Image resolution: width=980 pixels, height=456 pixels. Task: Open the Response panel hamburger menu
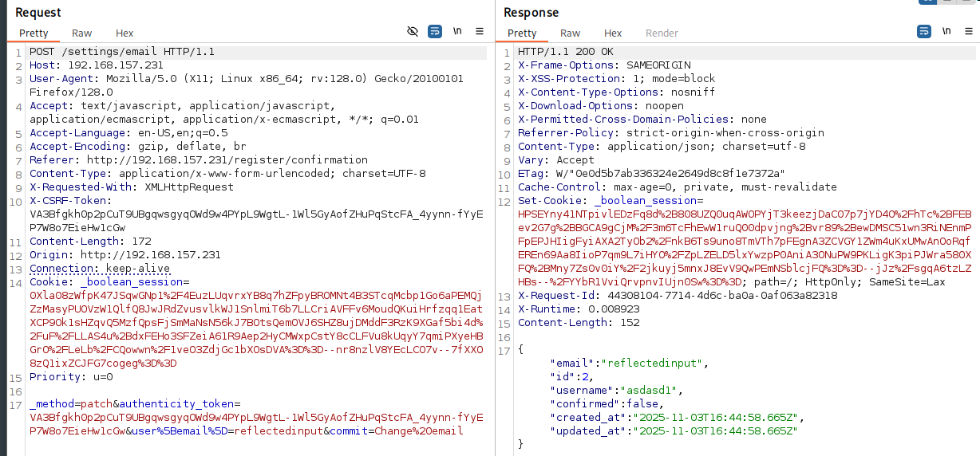point(968,32)
